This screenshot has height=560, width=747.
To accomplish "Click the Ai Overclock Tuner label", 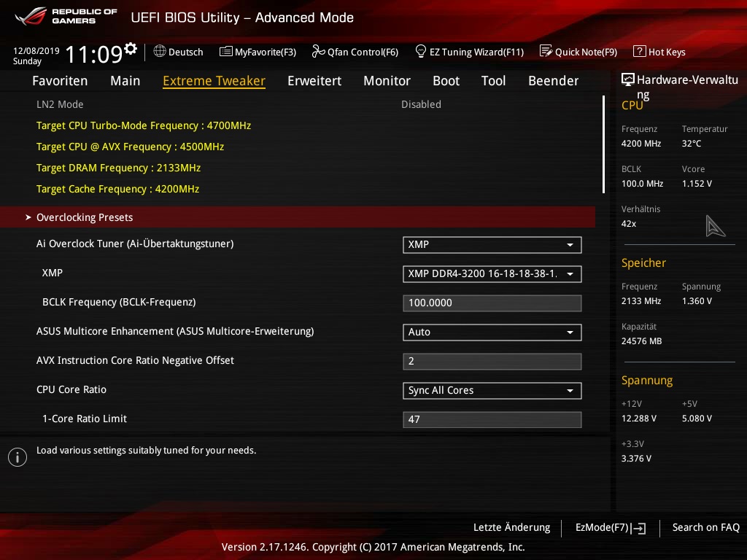I will (x=135, y=244).
